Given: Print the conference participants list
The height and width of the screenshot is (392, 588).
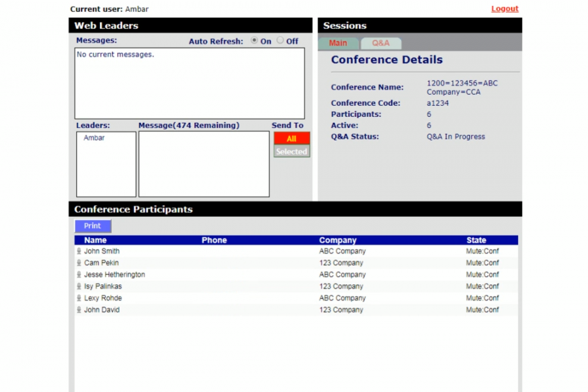Looking at the screenshot, I should [93, 226].
